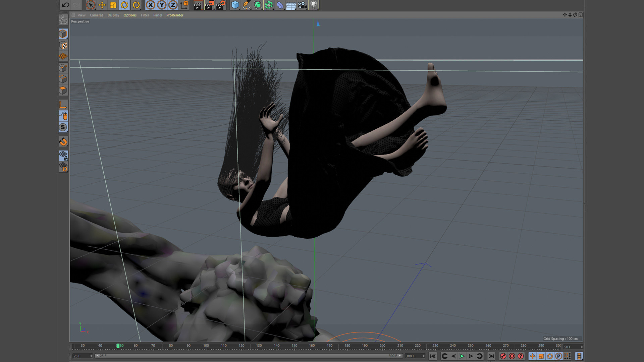This screenshot has width=644, height=362.
Task: Click the Render View clapperboard icon
Action: pos(197,5)
